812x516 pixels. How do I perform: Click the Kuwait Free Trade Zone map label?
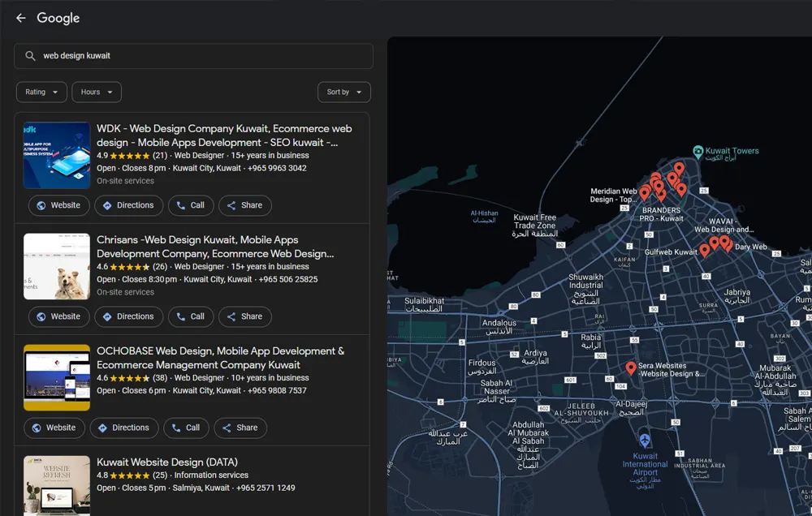(x=535, y=226)
